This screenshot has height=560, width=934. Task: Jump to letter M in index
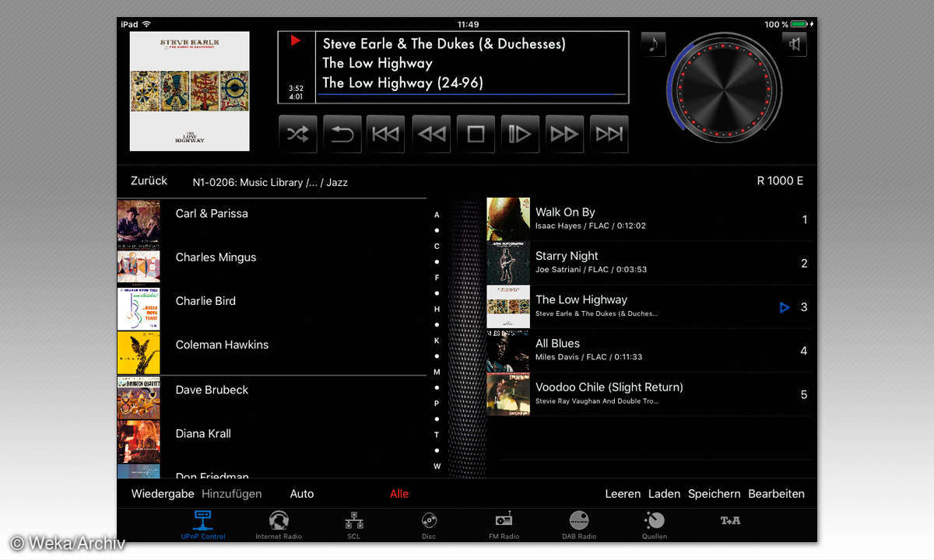(x=437, y=372)
